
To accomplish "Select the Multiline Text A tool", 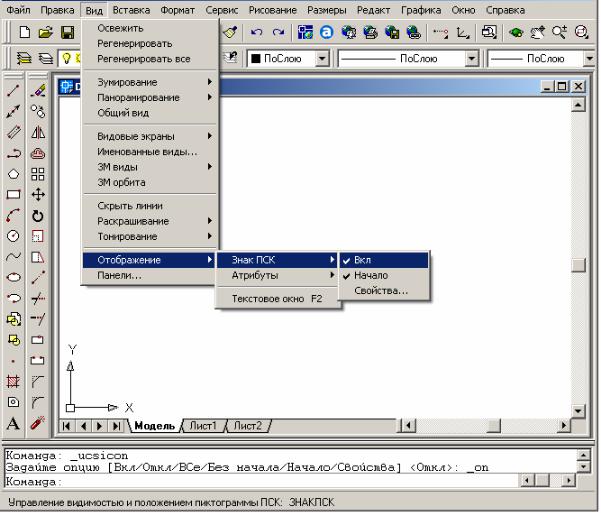I will pyautogui.click(x=13, y=423).
